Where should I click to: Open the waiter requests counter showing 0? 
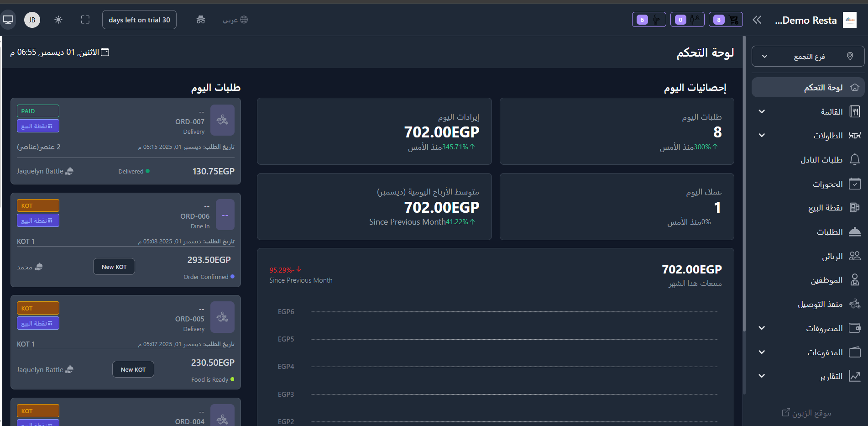tap(687, 20)
